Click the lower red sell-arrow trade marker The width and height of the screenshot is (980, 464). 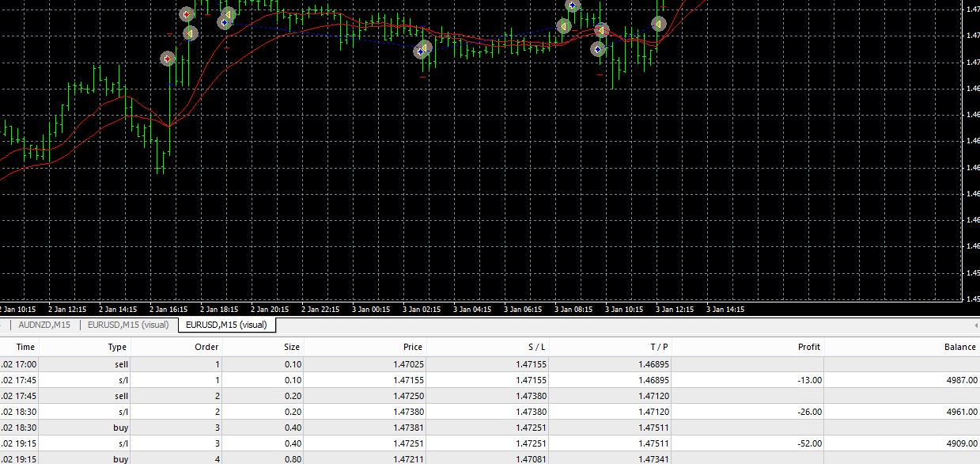click(167, 59)
